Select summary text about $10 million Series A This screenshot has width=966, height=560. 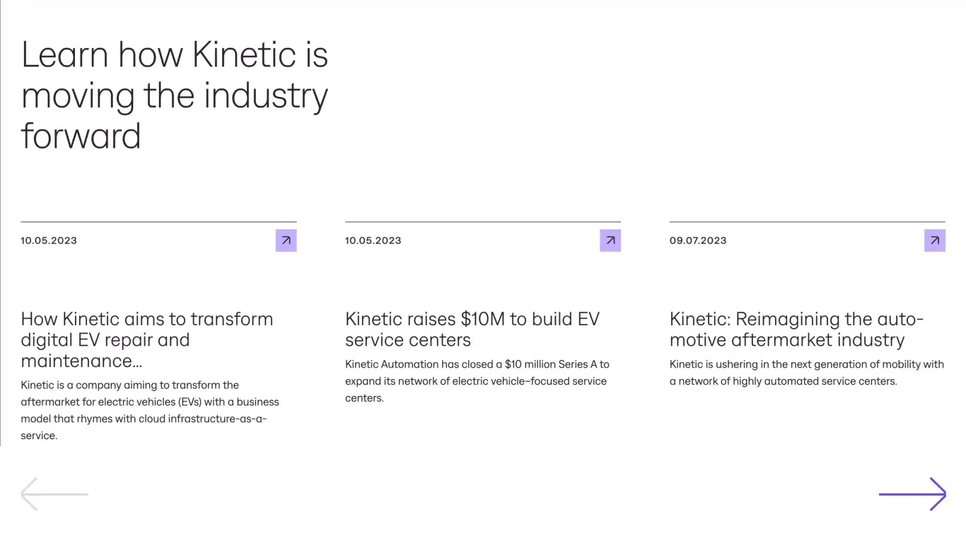tap(477, 381)
